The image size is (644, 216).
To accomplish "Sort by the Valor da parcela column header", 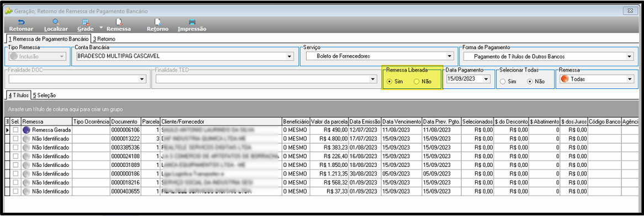I will 329,122.
